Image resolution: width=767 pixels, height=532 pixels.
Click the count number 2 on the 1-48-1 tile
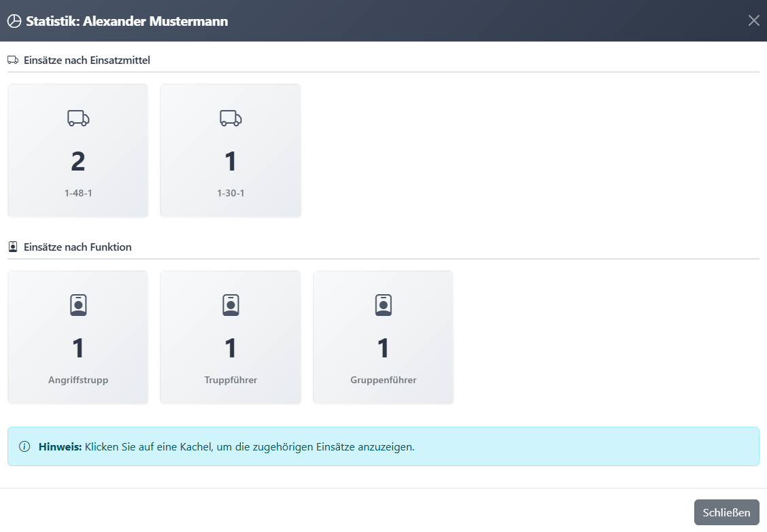[78, 161]
